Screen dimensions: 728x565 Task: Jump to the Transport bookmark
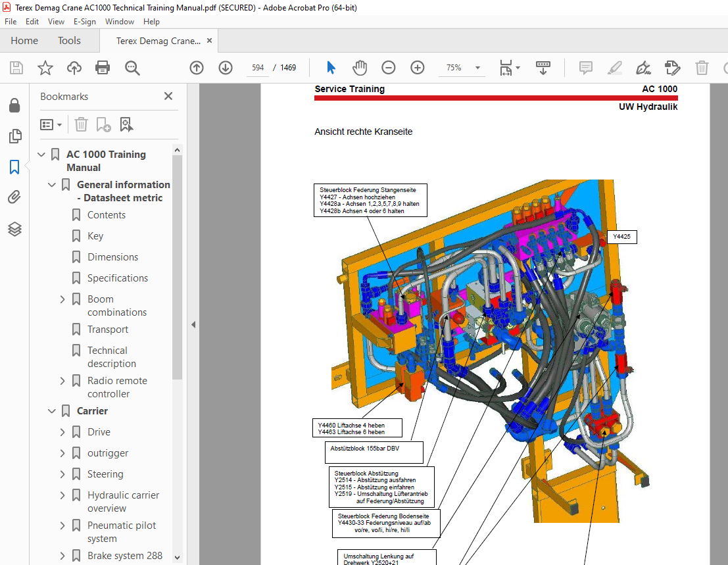(108, 329)
